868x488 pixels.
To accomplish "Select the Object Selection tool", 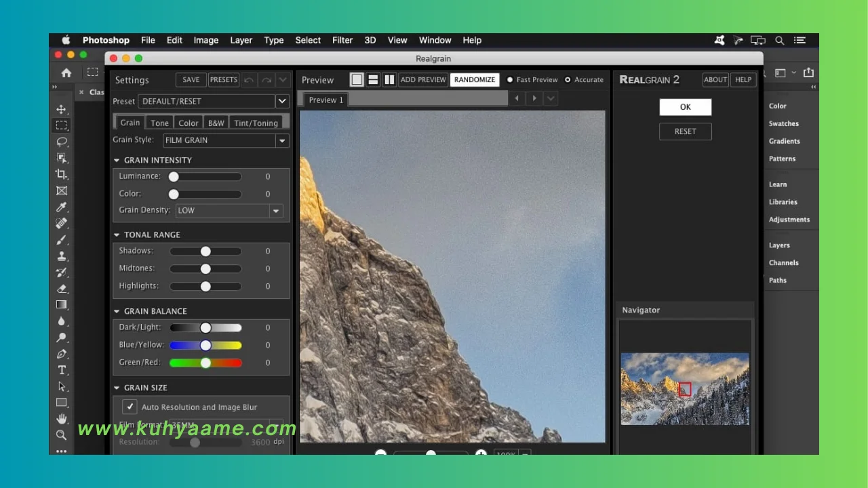I will 62,158.
